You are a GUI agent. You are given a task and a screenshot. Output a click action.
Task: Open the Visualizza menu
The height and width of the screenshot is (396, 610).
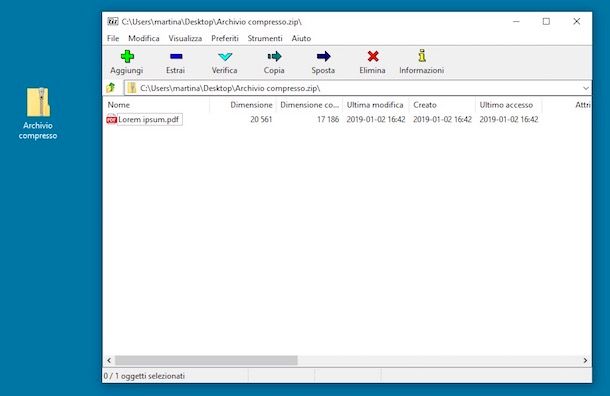coord(185,38)
